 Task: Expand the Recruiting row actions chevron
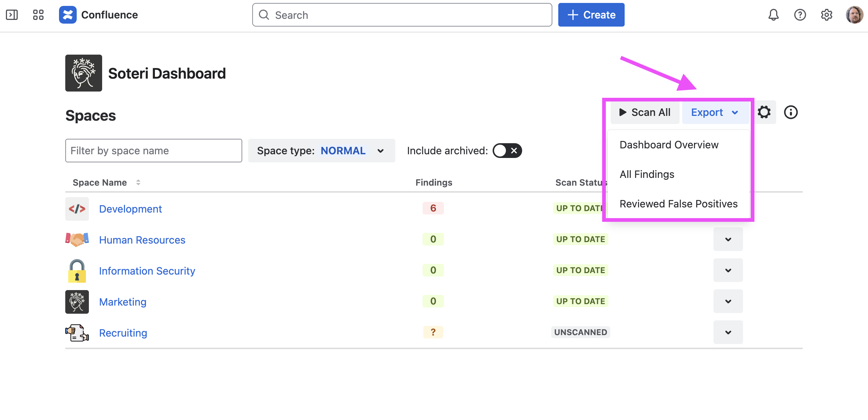pos(728,332)
